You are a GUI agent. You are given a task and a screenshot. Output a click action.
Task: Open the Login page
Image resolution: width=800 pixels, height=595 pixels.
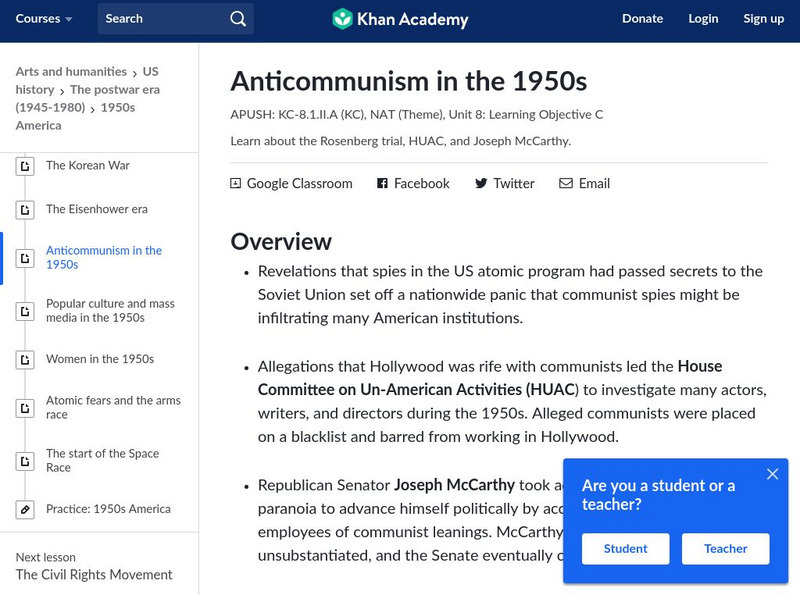click(x=703, y=19)
